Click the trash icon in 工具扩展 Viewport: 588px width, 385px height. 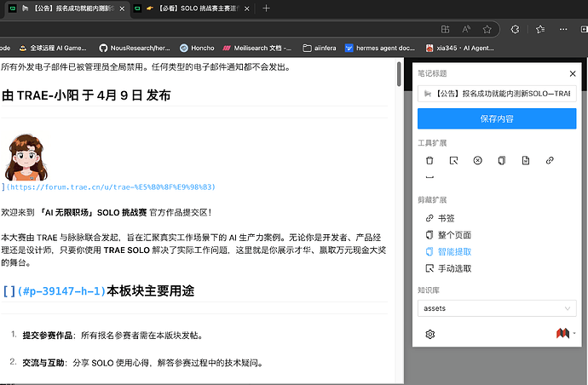coord(429,160)
